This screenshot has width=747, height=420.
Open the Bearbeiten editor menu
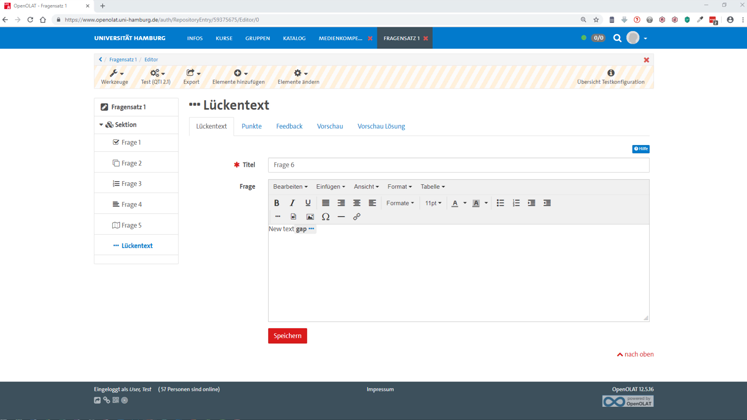pyautogui.click(x=290, y=187)
